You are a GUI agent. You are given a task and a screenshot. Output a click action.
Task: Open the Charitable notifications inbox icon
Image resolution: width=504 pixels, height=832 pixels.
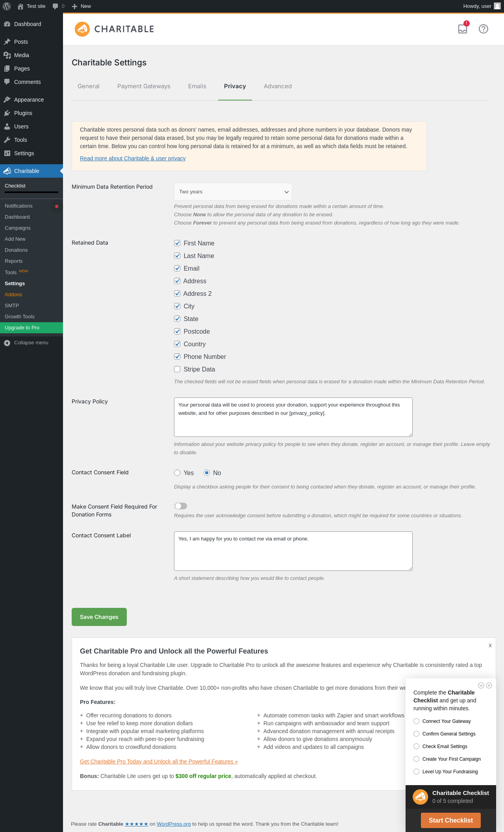pyautogui.click(x=463, y=29)
